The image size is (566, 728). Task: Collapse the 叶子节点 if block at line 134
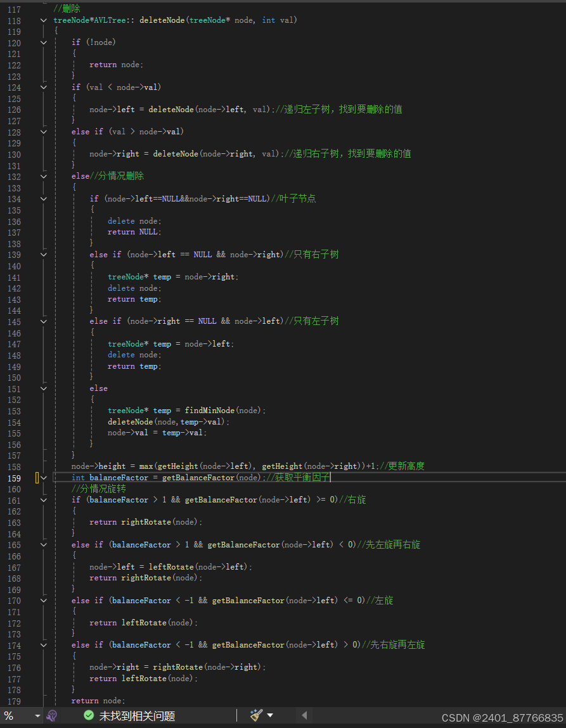click(x=42, y=198)
